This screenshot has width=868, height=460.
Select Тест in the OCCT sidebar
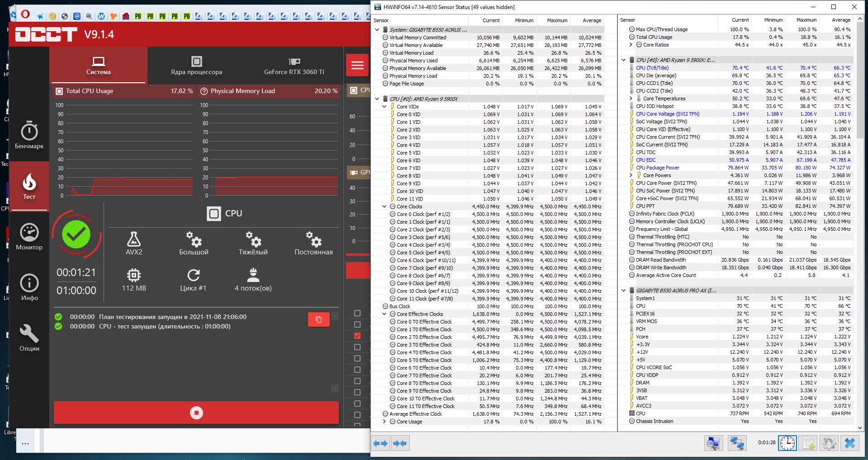pos(29,186)
